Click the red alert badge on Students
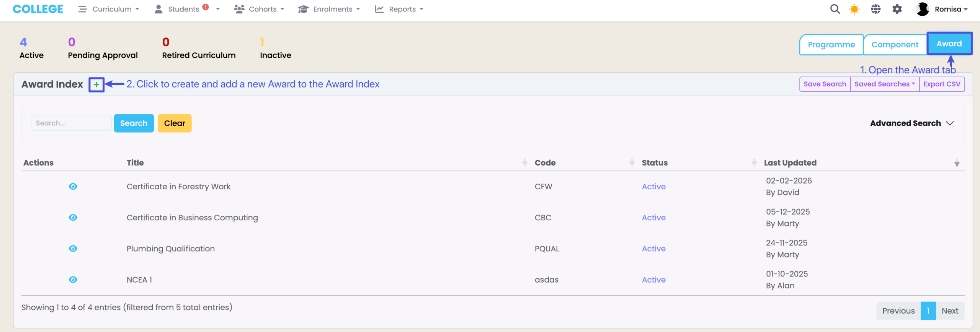980x332 pixels. tap(206, 7)
